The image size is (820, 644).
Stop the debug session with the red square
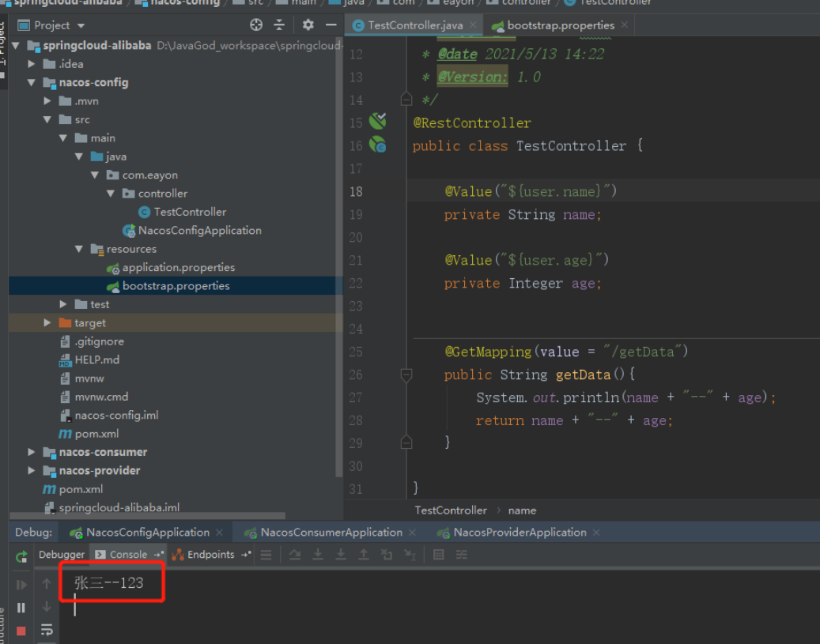point(21,631)
